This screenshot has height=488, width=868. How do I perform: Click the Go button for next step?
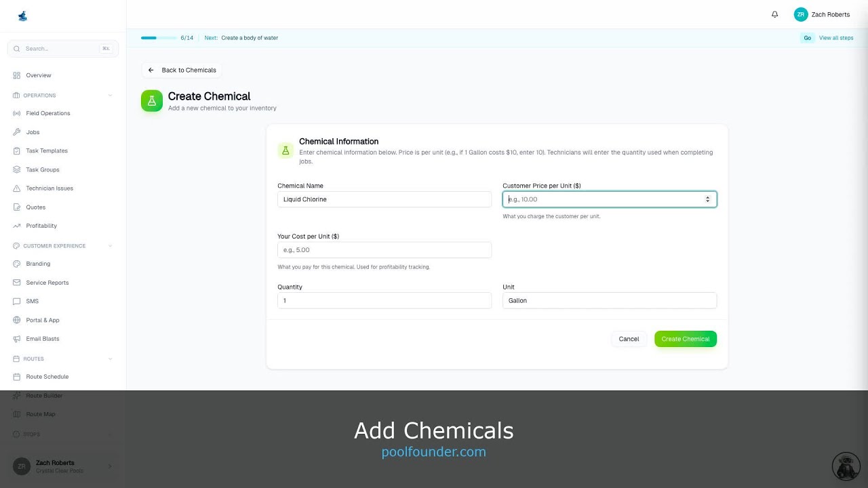click(808, 38)
